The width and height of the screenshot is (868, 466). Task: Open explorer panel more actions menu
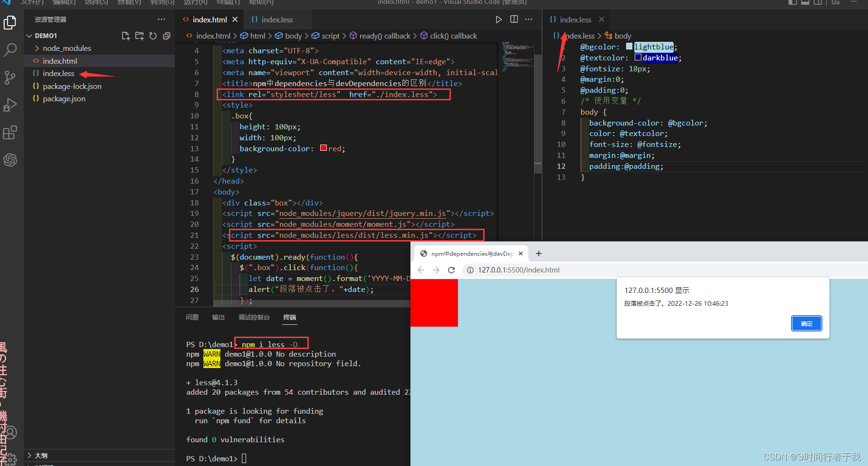point(162,19)
